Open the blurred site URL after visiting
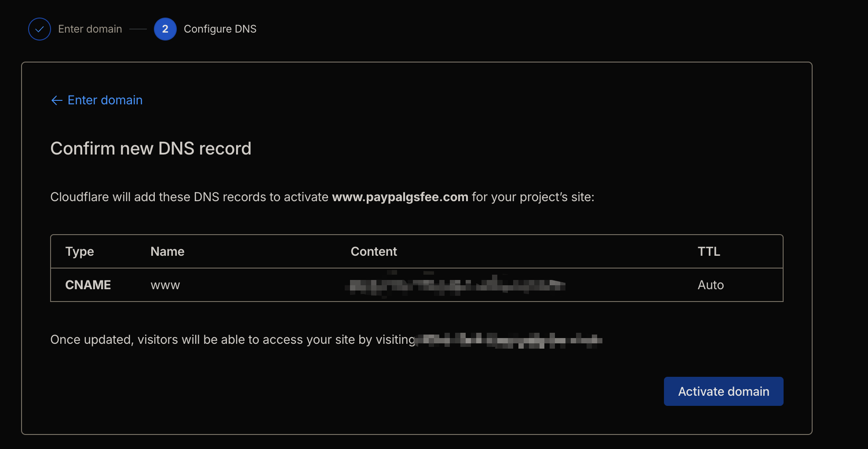The height and width of the screenshot is (449, 868). click(x=509, y=340)
